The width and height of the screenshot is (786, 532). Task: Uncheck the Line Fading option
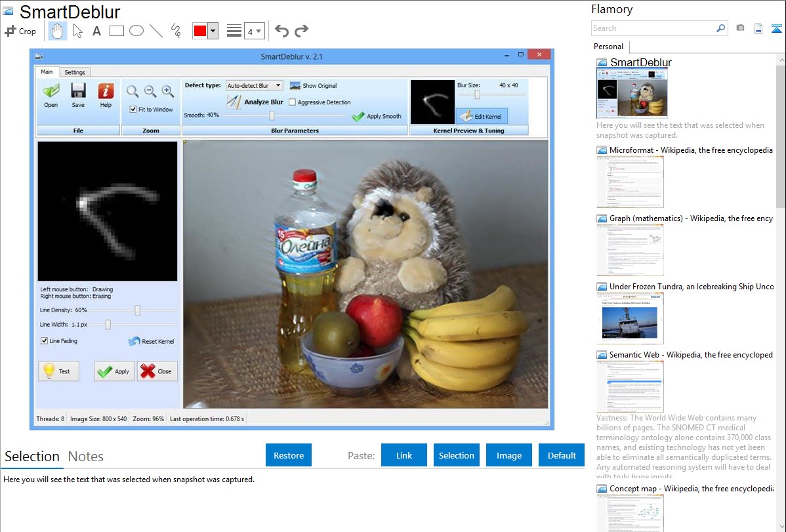44,341
